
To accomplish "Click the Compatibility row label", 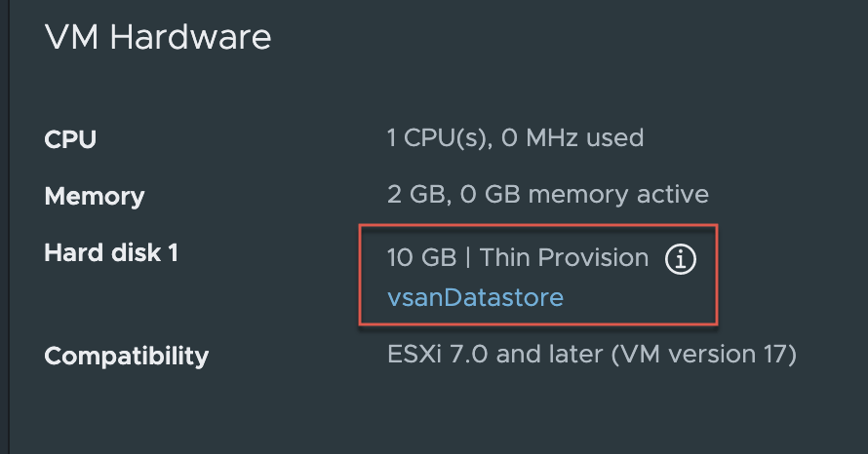I will click(127, 356).
